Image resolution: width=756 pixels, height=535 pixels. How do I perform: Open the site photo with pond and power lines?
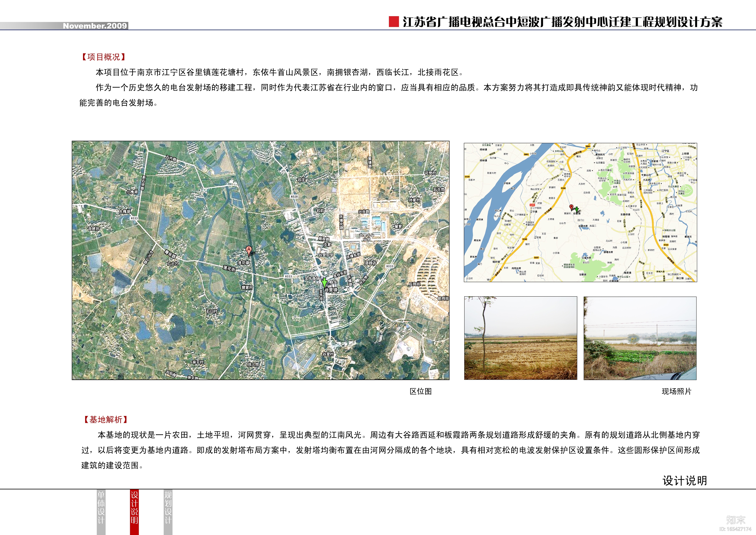click(x=640, y=338)
